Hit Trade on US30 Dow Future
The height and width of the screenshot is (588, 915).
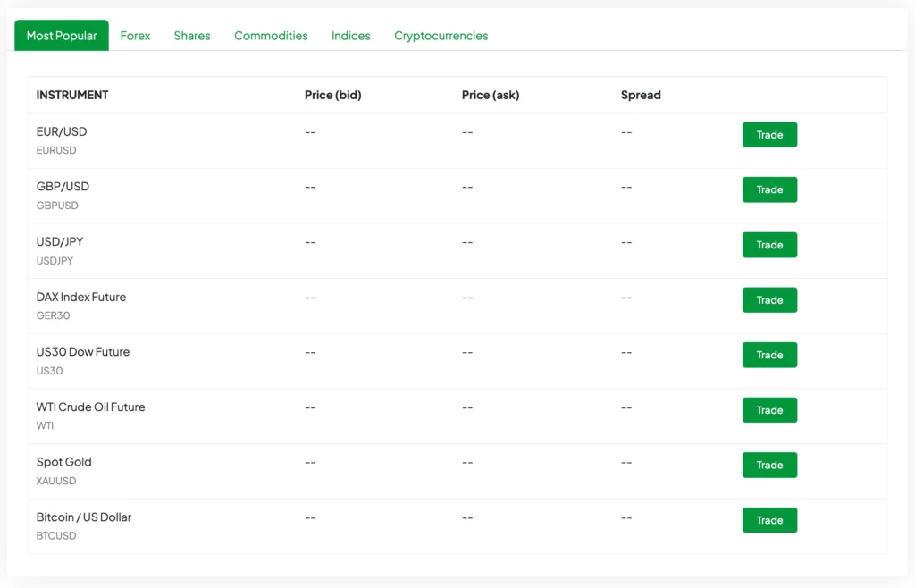tap(769, 355)
